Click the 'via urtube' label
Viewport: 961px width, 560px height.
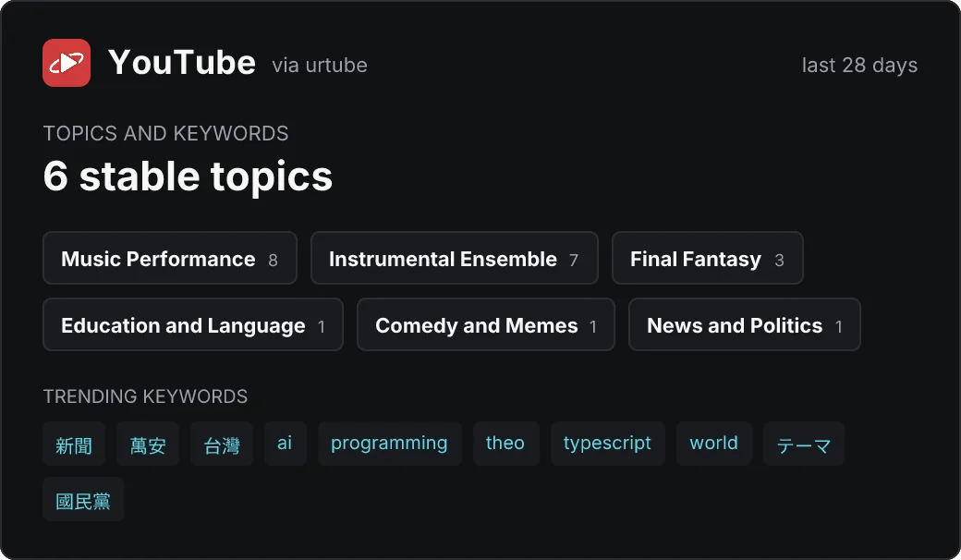320,65
